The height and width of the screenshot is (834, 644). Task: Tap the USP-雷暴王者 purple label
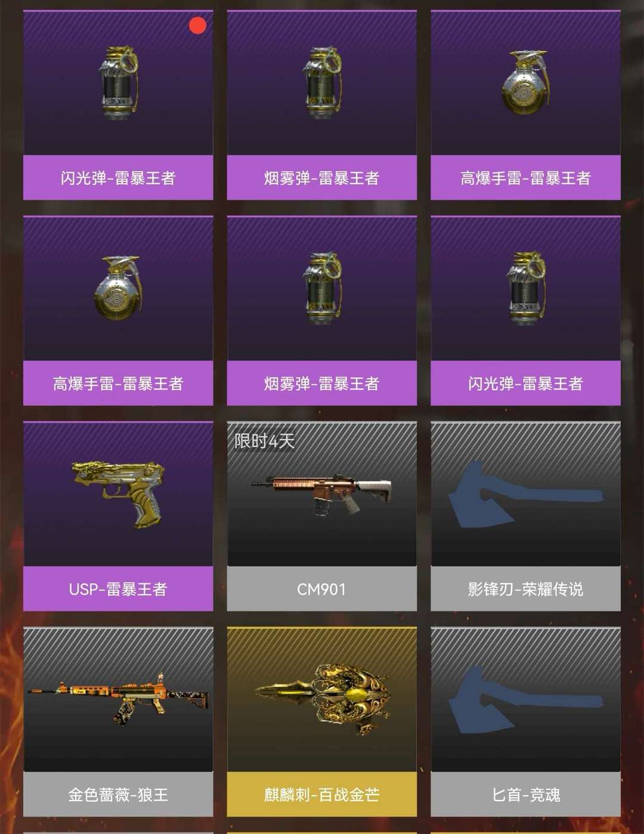tap(118, 589)
